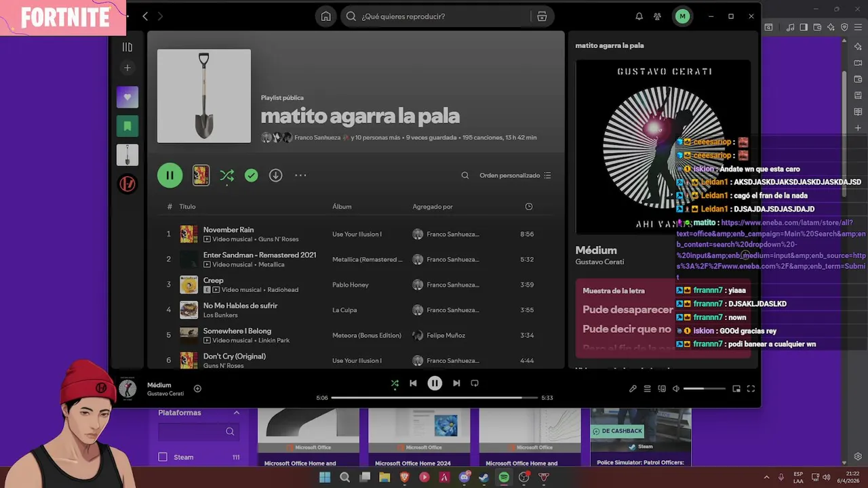Switch the player to full screen
This screenshot has height=488, width=868.
[751, 389]
